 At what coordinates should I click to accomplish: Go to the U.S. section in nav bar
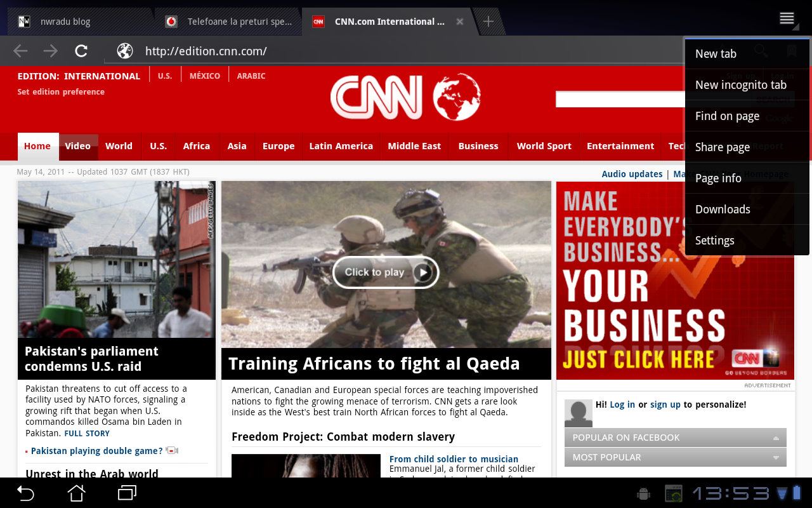tap(159, 146)
